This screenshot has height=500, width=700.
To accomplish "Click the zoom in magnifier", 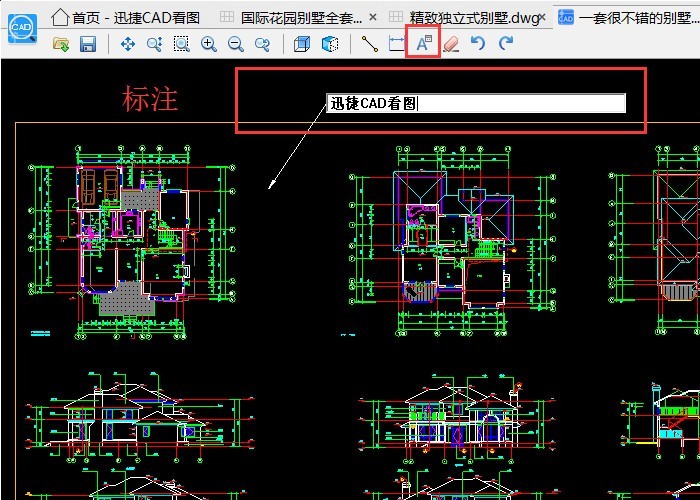I will coord(208,44).
